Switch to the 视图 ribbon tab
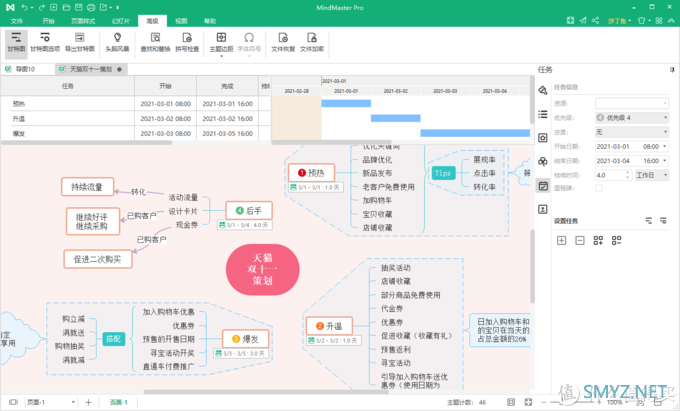 tap(181, 21)
